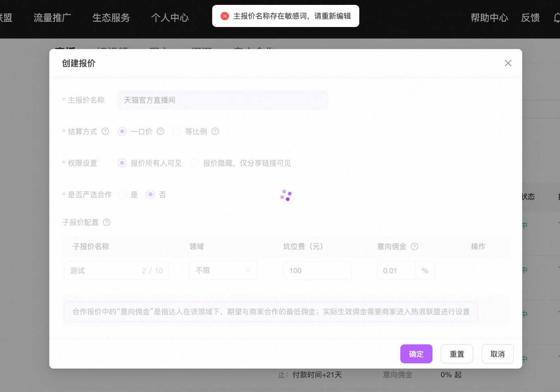Click the 创建报价 dialog title
Image resolution: width=560 pixels, height=392 pixels.
79,63
